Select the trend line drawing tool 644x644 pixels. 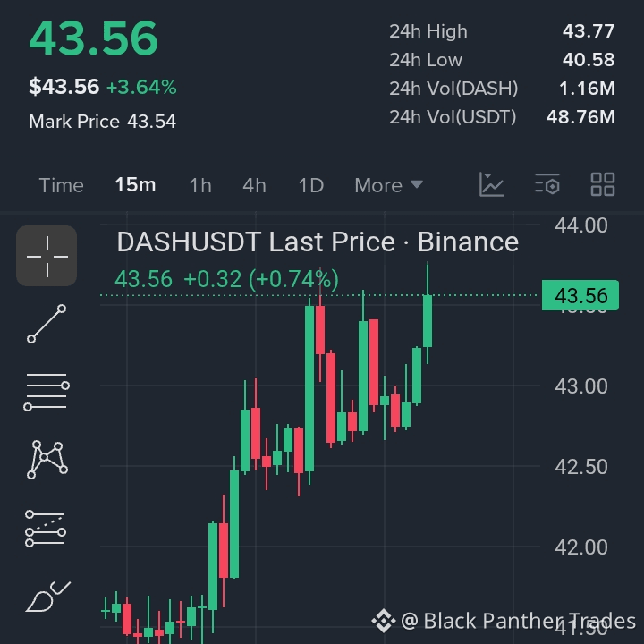click(x=47, y=324)
